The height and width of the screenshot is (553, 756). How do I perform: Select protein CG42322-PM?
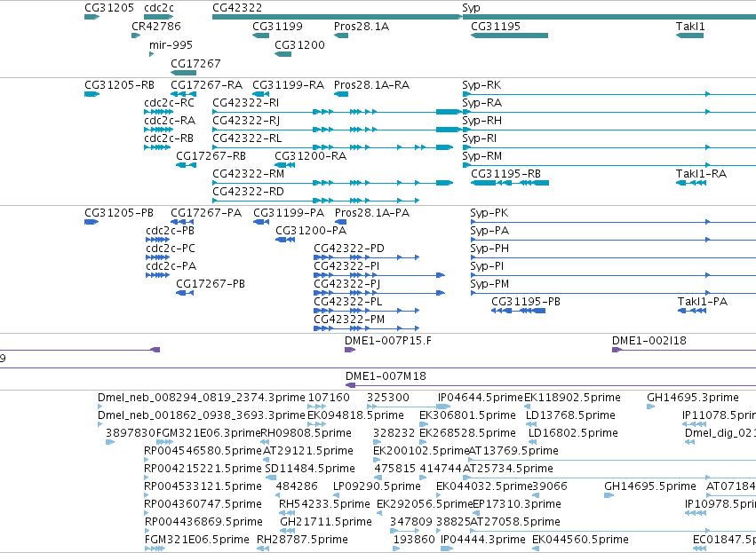pyautogui.click(x=366, y=329)
